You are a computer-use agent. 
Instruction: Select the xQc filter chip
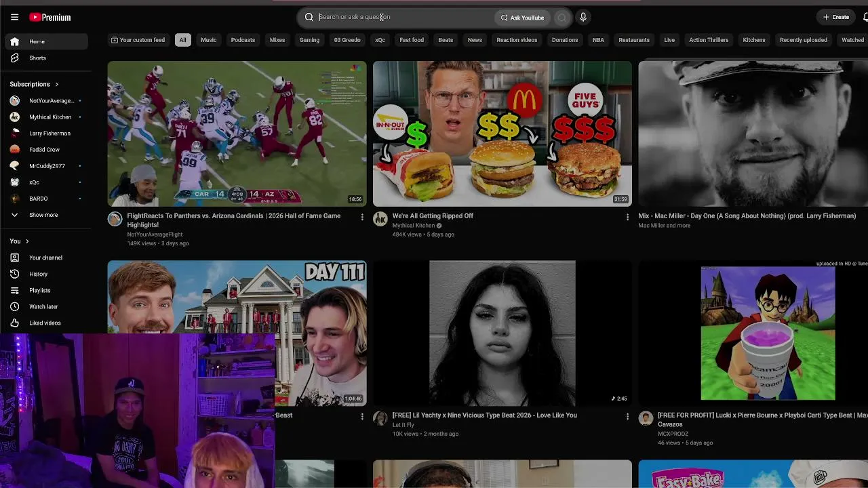click(380, 40)
